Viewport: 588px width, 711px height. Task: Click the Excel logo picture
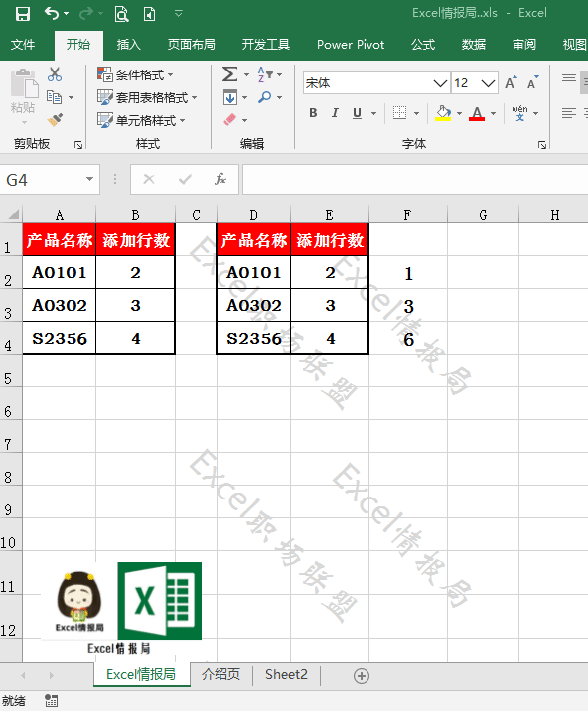[159, 601]
